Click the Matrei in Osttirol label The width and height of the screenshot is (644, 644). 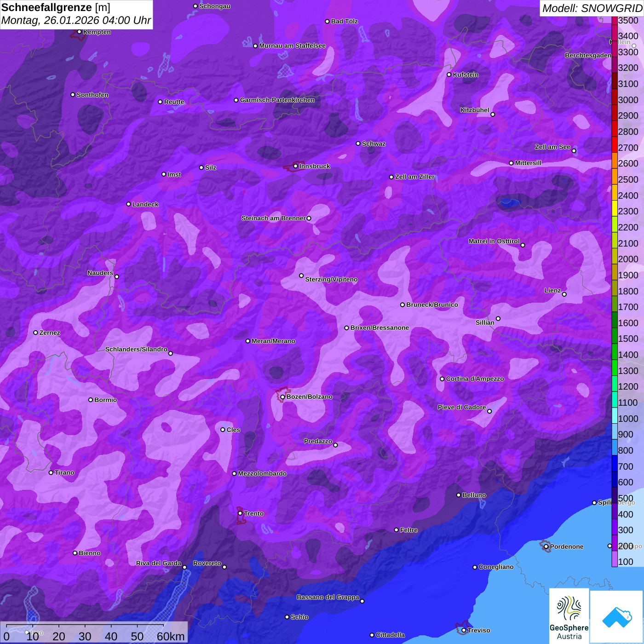tap(494, 241)
